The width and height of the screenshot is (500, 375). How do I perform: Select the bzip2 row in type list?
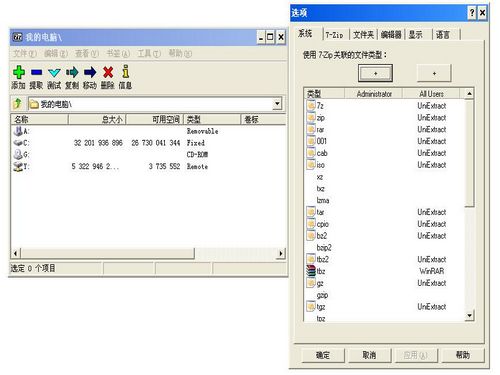[x=385, y=247]
